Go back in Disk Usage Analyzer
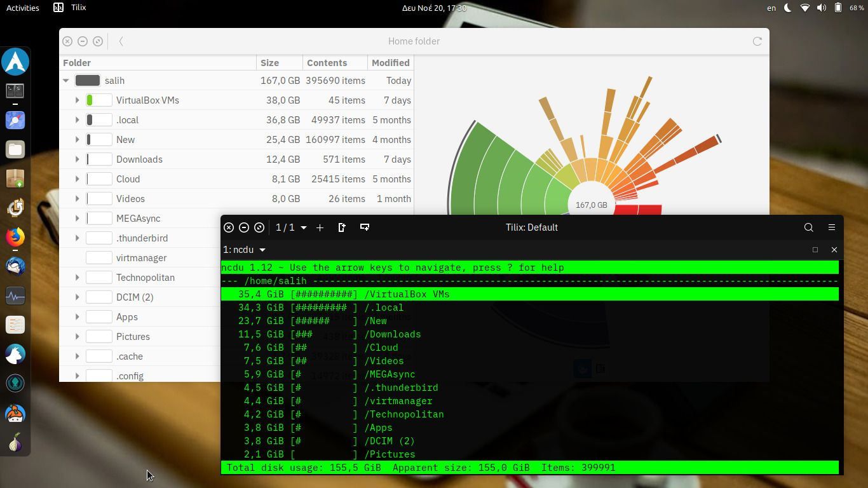 click(121, 41)
